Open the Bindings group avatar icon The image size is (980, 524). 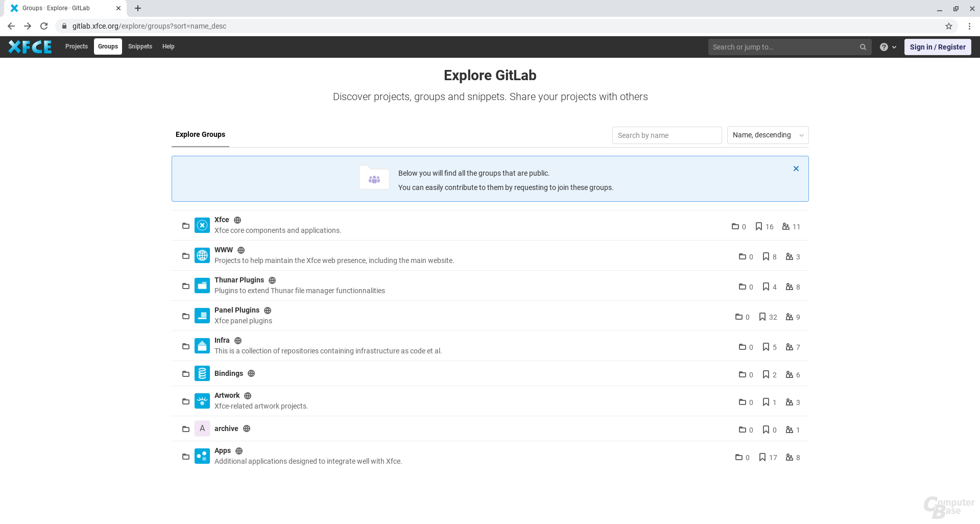(x=202, y=373)
